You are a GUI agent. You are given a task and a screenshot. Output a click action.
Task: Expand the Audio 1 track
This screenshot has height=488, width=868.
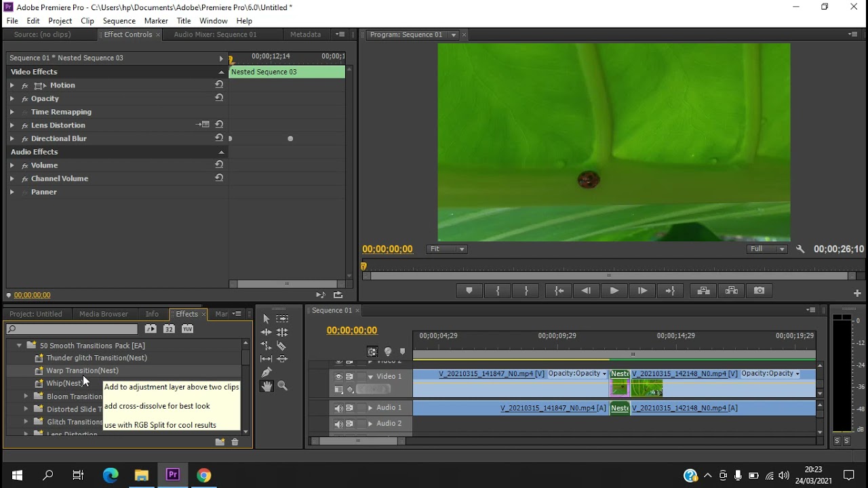370,408
